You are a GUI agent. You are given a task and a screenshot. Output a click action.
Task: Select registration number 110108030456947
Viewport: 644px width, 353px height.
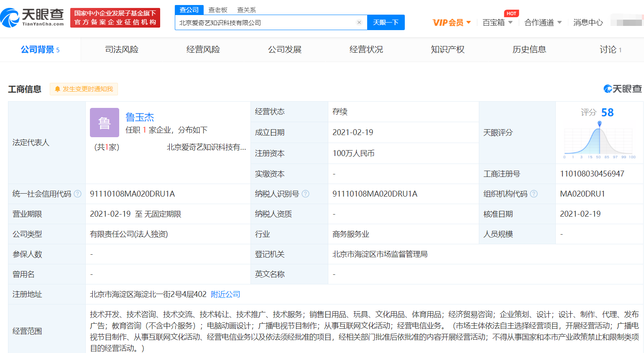coord(592,174)
